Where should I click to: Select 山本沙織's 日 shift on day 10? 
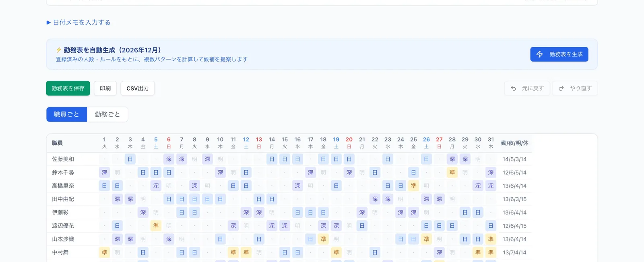coord(220,239)
